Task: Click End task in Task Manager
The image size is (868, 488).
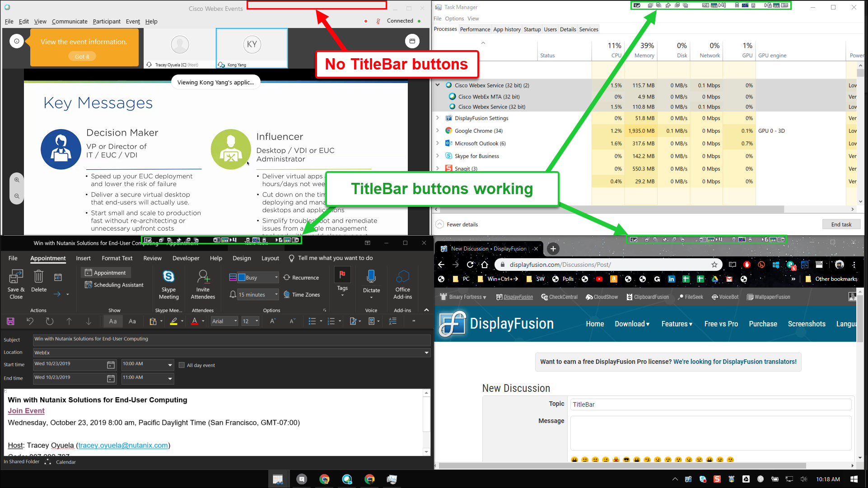Action: [x=841, y=224]
